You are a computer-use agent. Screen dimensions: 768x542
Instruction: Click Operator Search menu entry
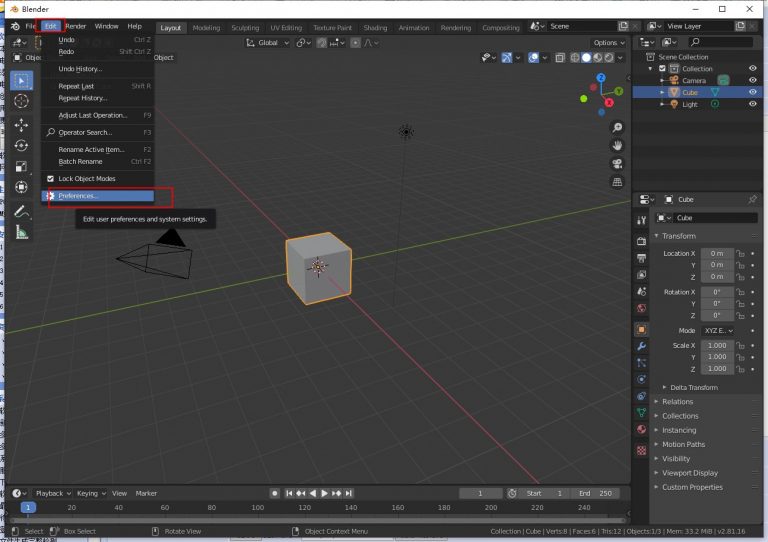85,132
